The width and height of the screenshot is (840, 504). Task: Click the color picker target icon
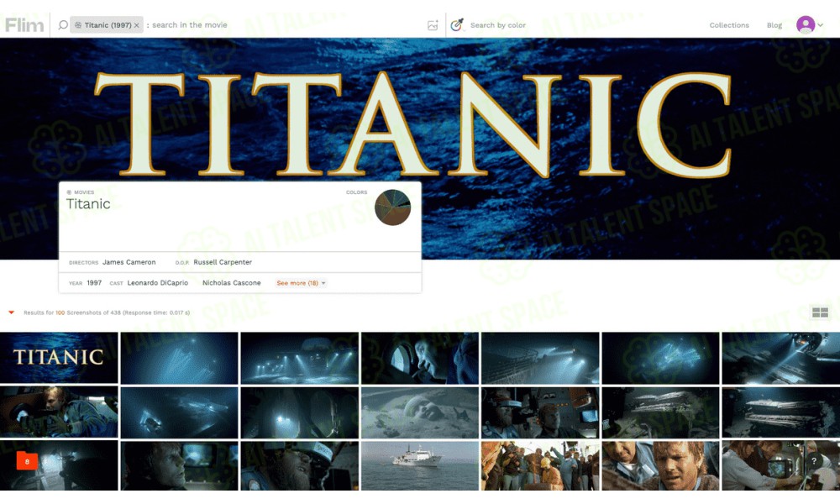click(456, 24)
